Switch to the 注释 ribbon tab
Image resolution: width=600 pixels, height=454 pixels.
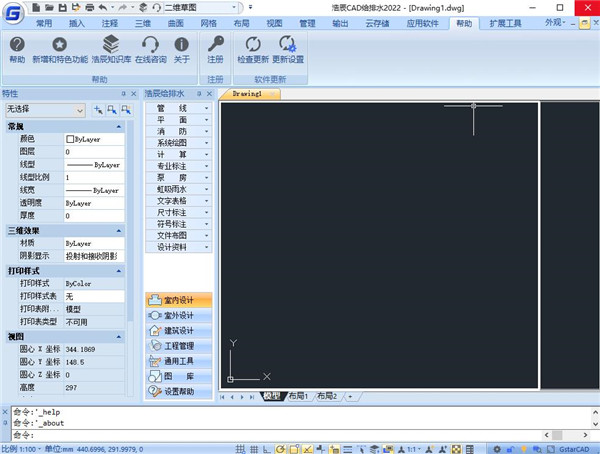(x=109, y=23)
